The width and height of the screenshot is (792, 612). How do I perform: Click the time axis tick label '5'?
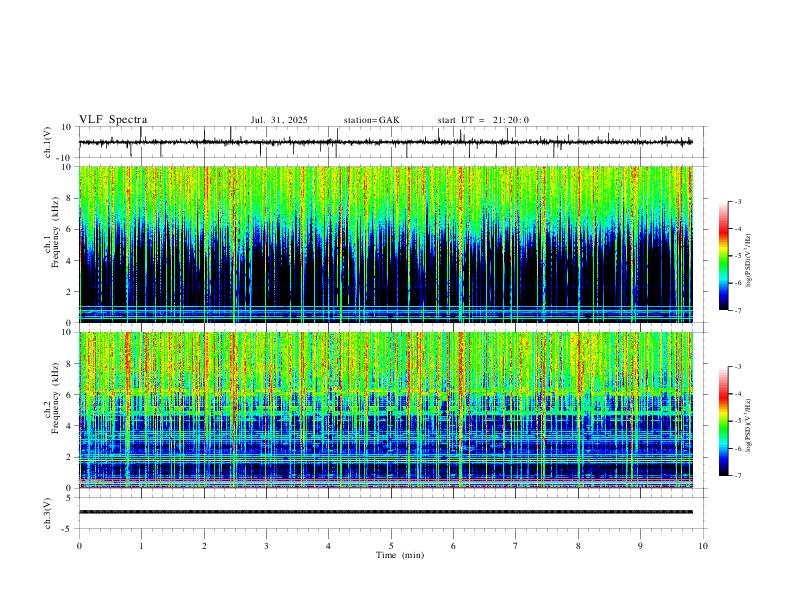coord(391,546)
